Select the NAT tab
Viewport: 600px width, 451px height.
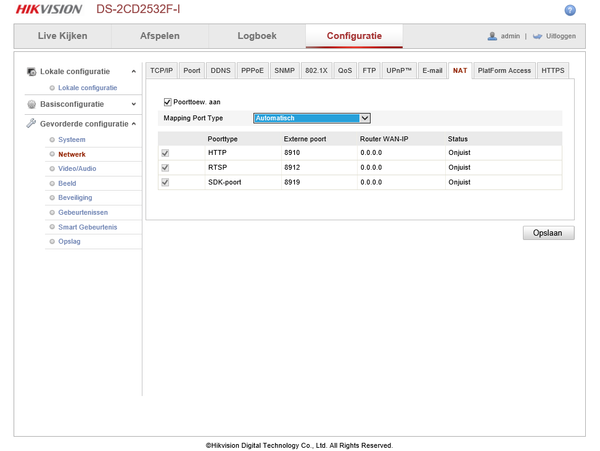tap(460, 71)
